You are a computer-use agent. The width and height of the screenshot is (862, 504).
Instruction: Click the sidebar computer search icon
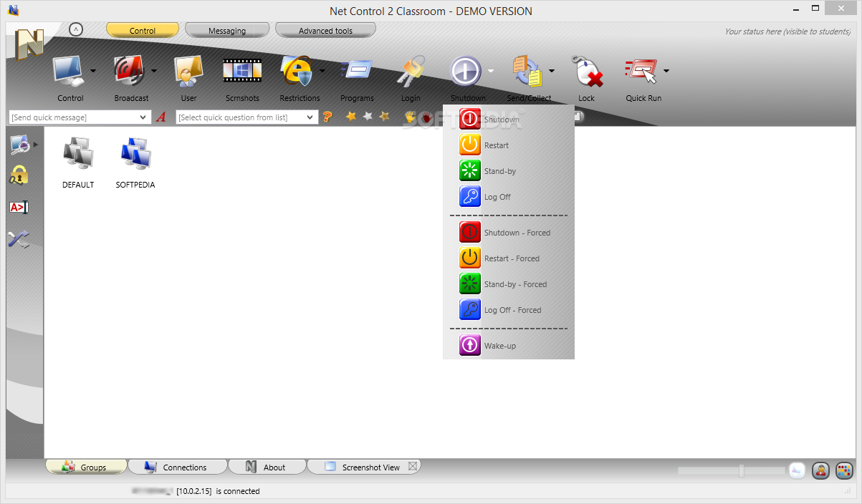(19, 145)
